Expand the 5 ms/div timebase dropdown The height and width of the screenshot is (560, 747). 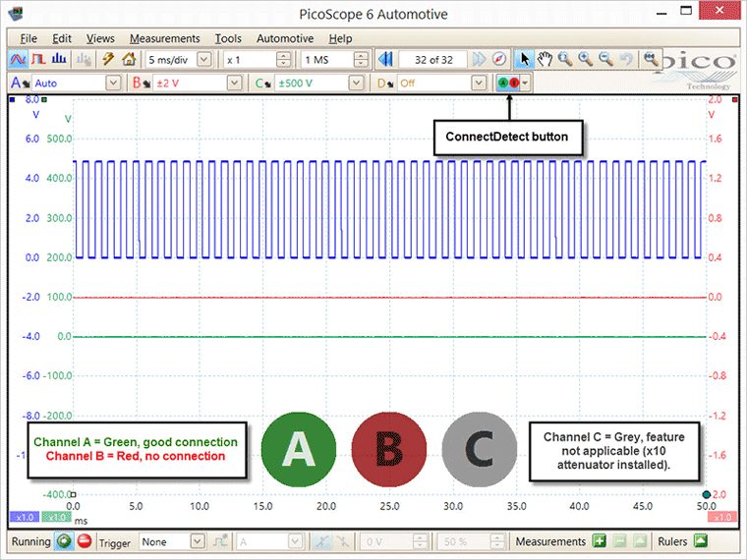[203, 60]
